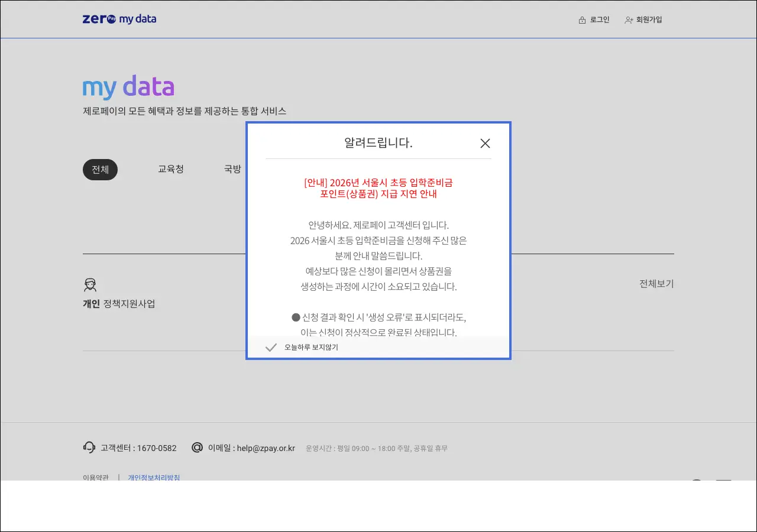The height and width of the screenshot is (532, 757).
Task: Select the 전체 category tab
Action: [x=100, y=170]
